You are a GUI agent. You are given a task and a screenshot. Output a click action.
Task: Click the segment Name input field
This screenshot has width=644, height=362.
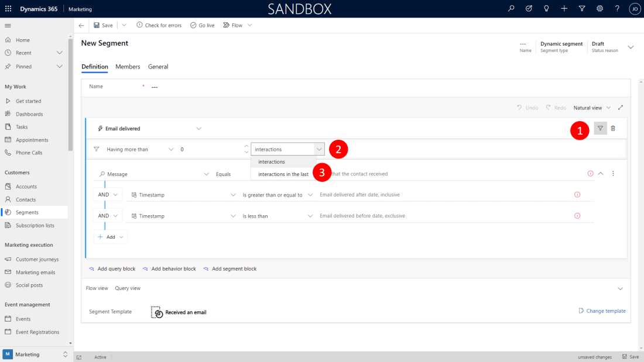[x=351, y=87]
